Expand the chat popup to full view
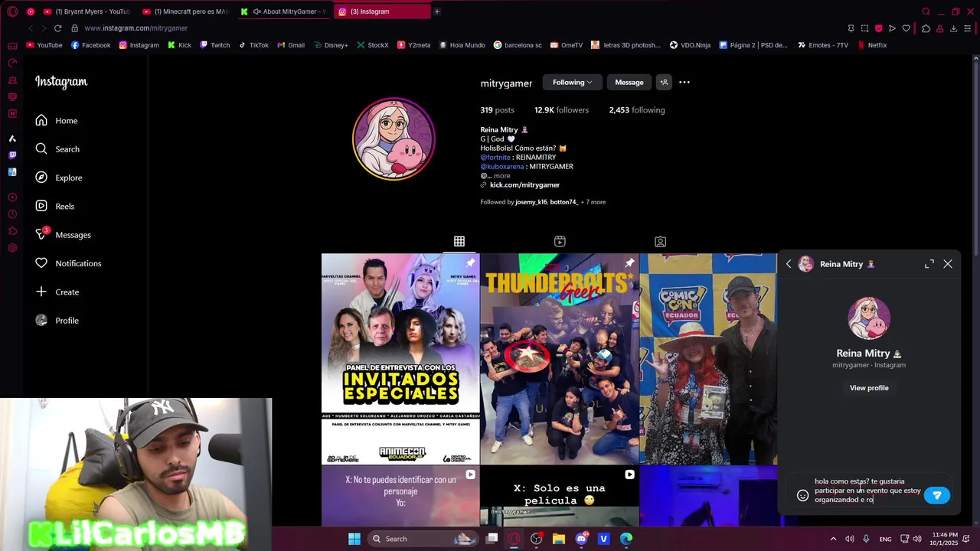 pos(929,264)
